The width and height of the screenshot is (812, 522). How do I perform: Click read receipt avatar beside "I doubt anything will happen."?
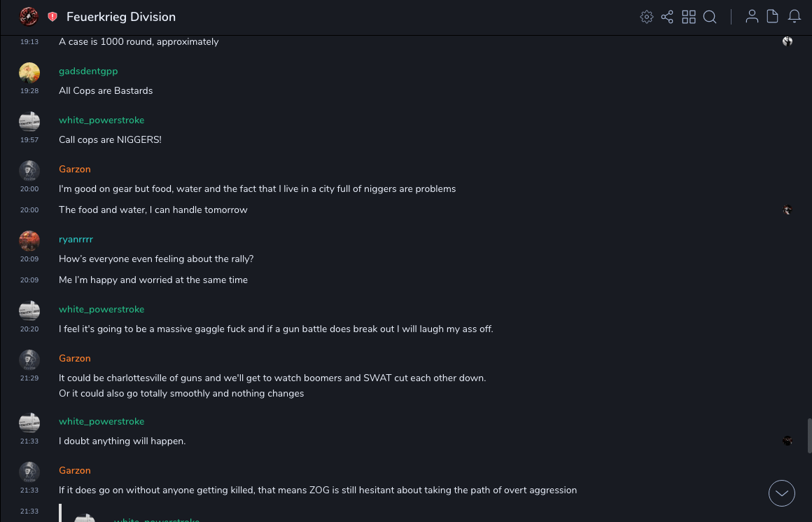pos(787,441)
